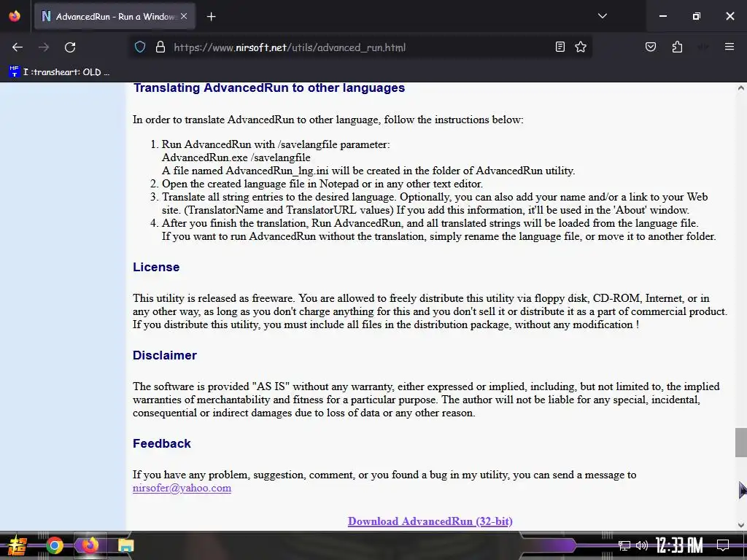Screen dimensions: 747x560
Task: Click the Firefox logo icon beside tabs
Action: click(x=15, y=16)
